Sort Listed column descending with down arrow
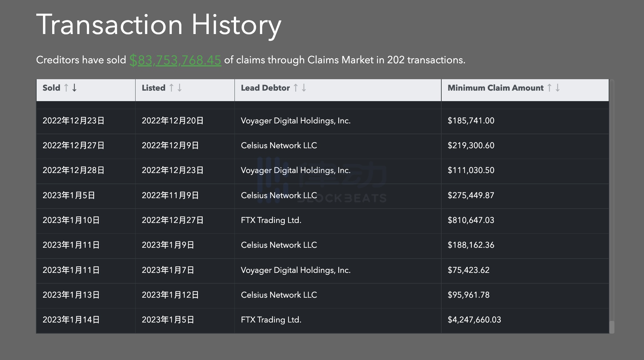 180,88
